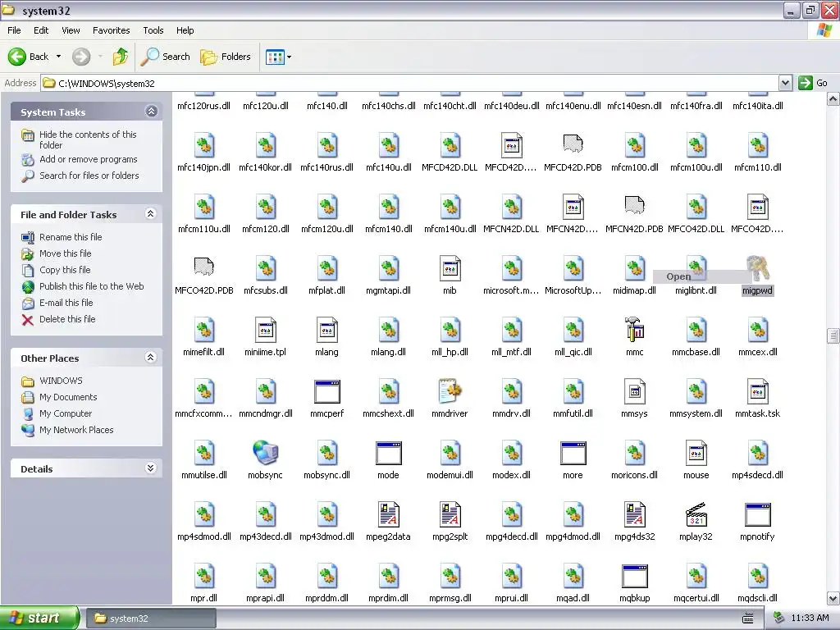Select the mmsys file icon

635,391
